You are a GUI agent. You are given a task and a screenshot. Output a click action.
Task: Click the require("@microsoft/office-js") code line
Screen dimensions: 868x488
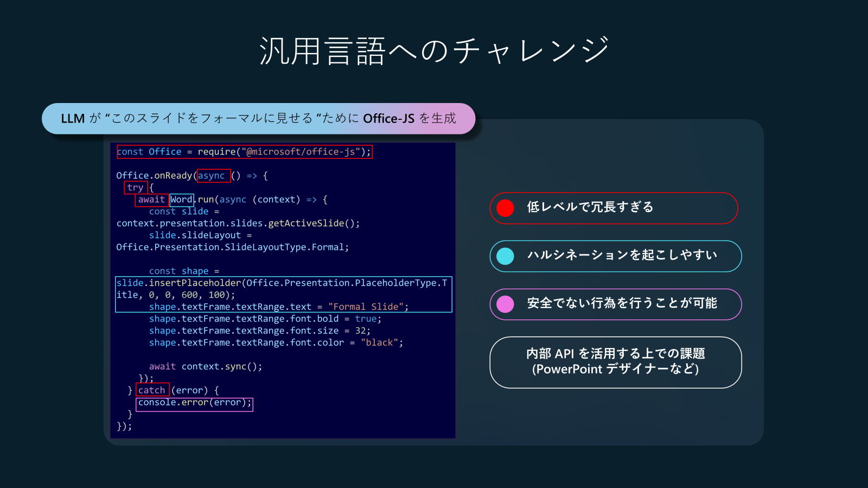[245, 152]
